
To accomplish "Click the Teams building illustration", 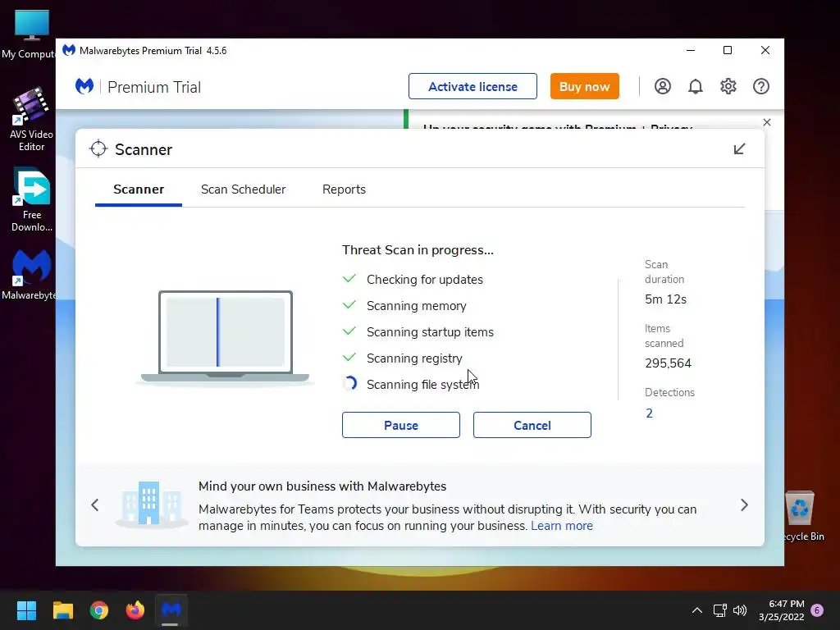I will [x=151, y=504].
